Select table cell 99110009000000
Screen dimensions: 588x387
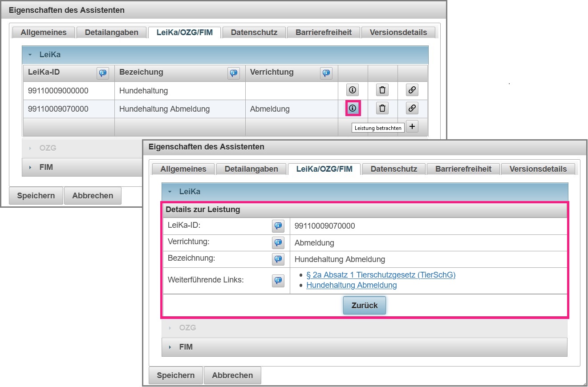tap(69, 91)
